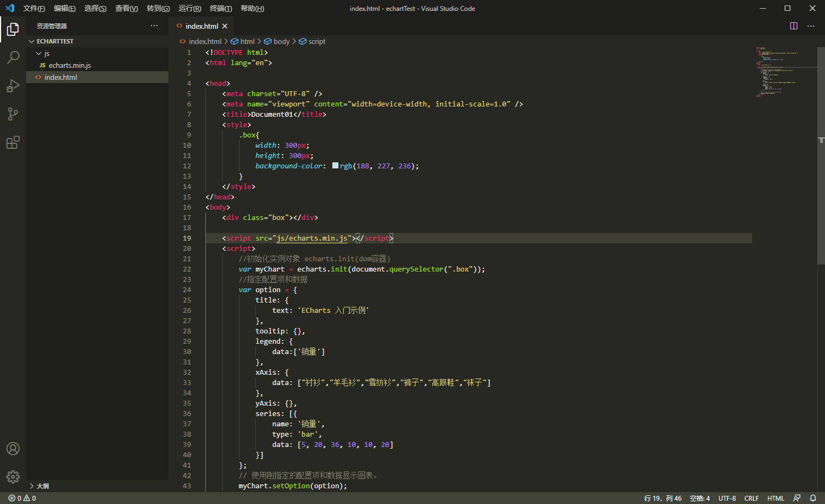Open Explorer panel more actions ellipsis
The height and width of the screenshot is (504, 825).
(x=154, y=26)
